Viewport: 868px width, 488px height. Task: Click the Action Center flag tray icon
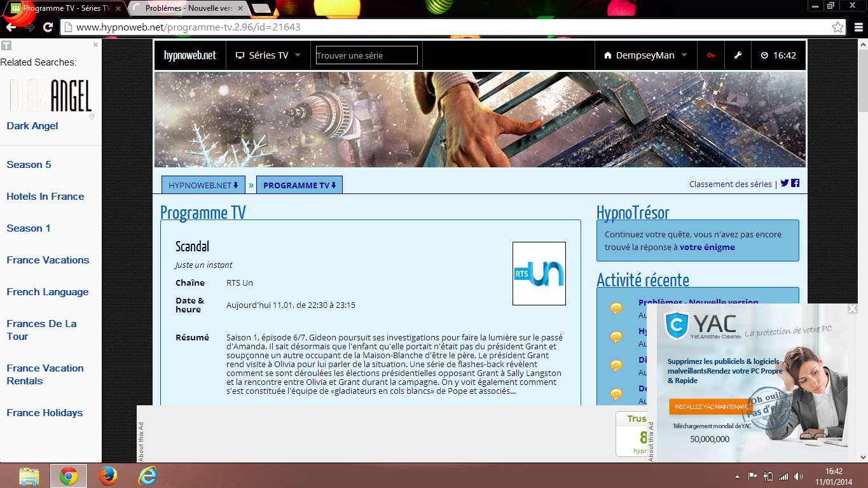[x=752, y=476]
